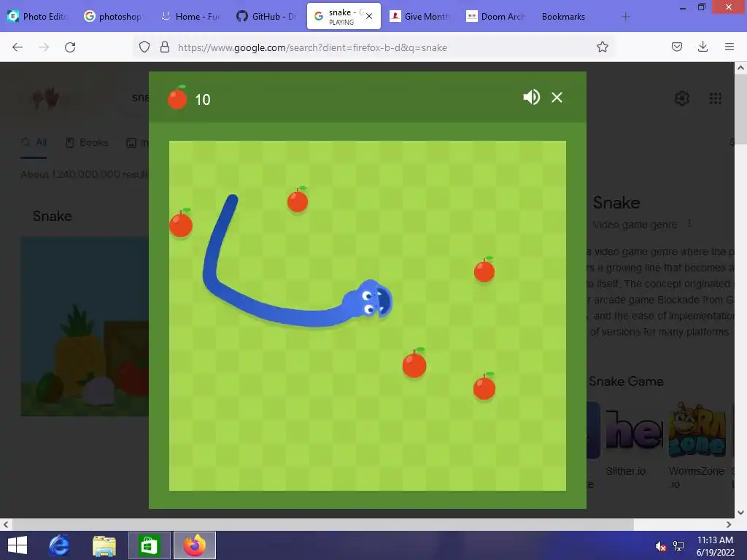The width and height of the screenshot is (747, 560).
Task: Mute the Snake game sound
Action: click(531, 98)
